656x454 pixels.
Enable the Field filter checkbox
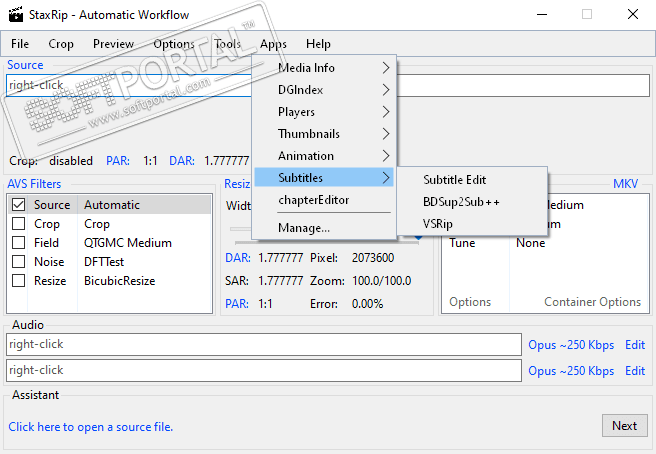(x=18, y=243)
